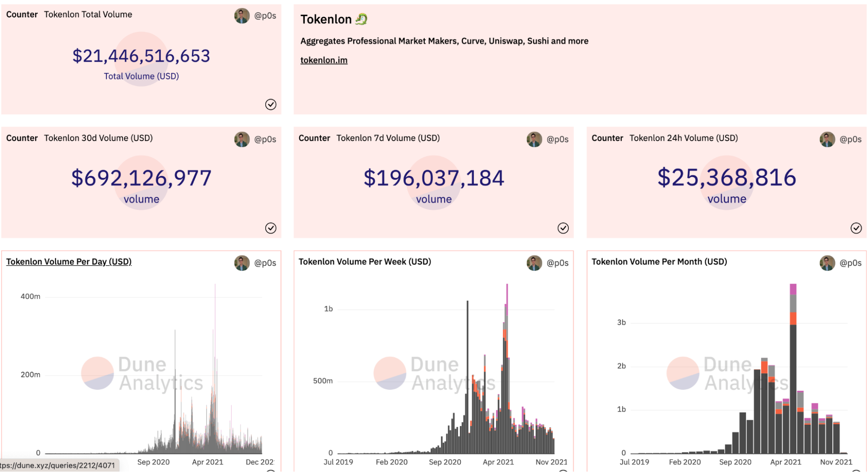
Task: Click verified checkmark on 30d Volume card
Action: (x=271, y=228)
